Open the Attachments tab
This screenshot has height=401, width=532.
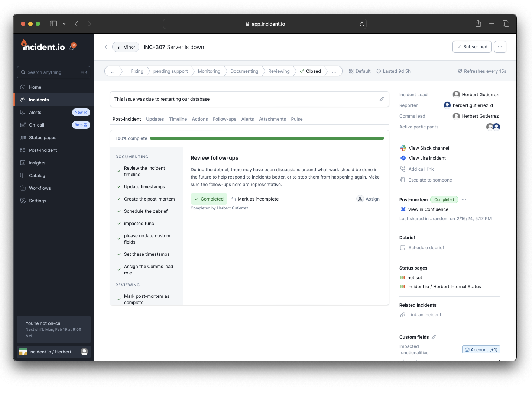click(x=272, y=119)
